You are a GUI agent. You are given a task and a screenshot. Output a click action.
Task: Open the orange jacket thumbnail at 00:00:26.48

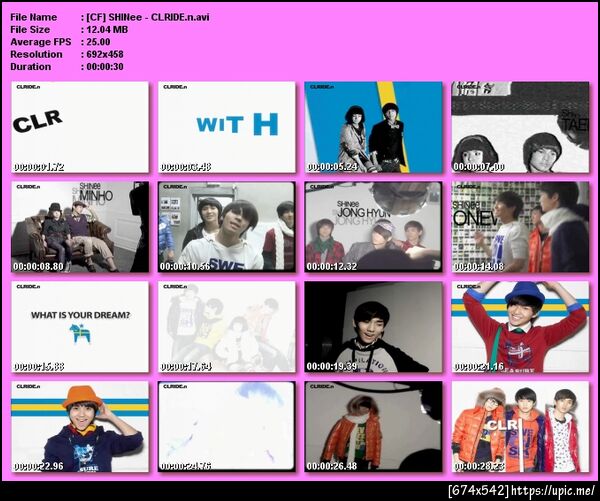(373, 427)
